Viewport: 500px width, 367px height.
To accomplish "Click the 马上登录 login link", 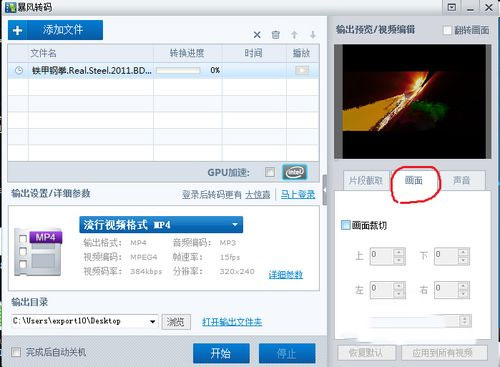I will pos(298,194).
